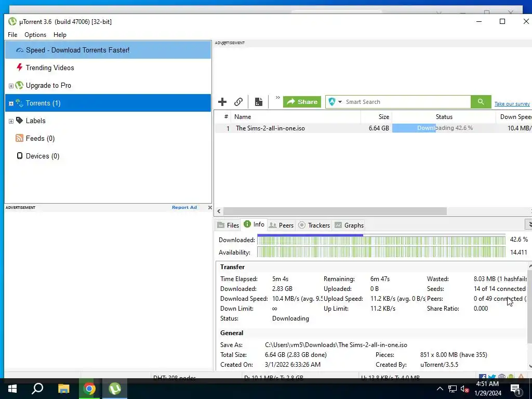Click the Downloaded pieces bar
This screenshot has width=532, height=399.
381,240
